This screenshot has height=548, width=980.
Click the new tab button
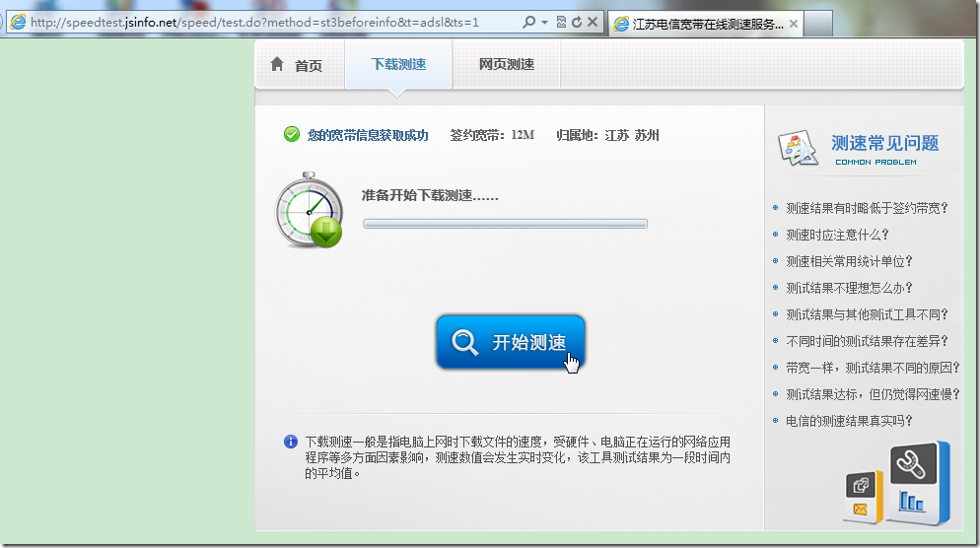click(x=818, y=24)
